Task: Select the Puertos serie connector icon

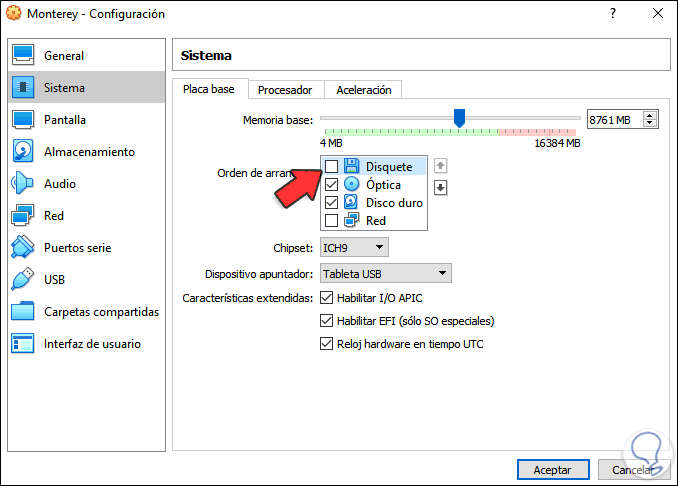Action: pyautogui.click(x=23, y=248)
